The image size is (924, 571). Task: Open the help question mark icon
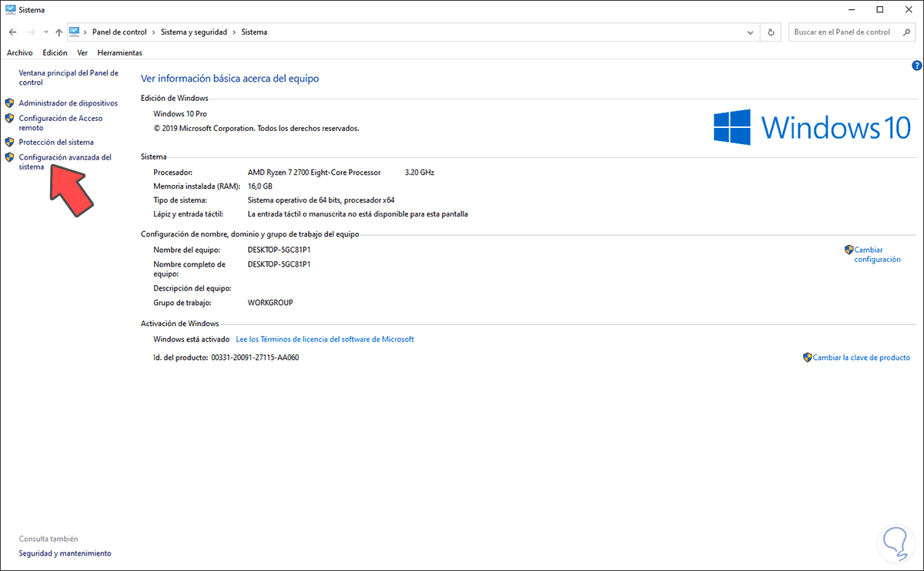[x=916, y=66]
